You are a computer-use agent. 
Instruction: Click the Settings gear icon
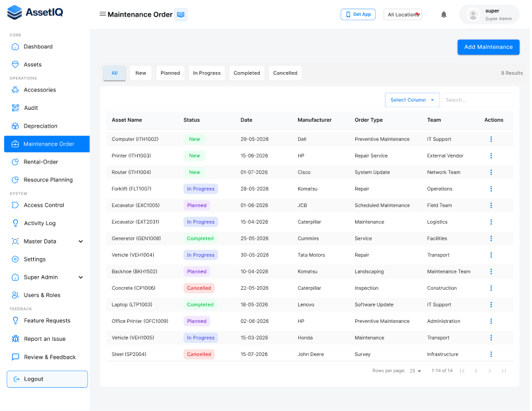(x=15, y=259)
